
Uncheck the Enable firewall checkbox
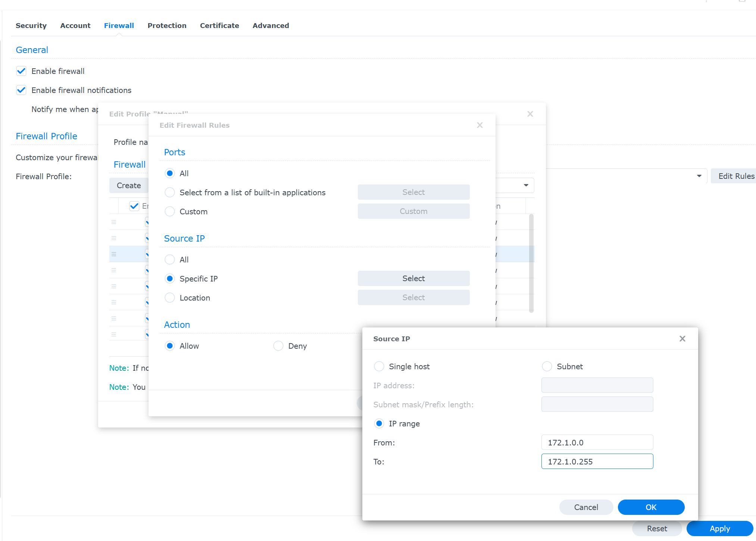click(x=21, y=71)
